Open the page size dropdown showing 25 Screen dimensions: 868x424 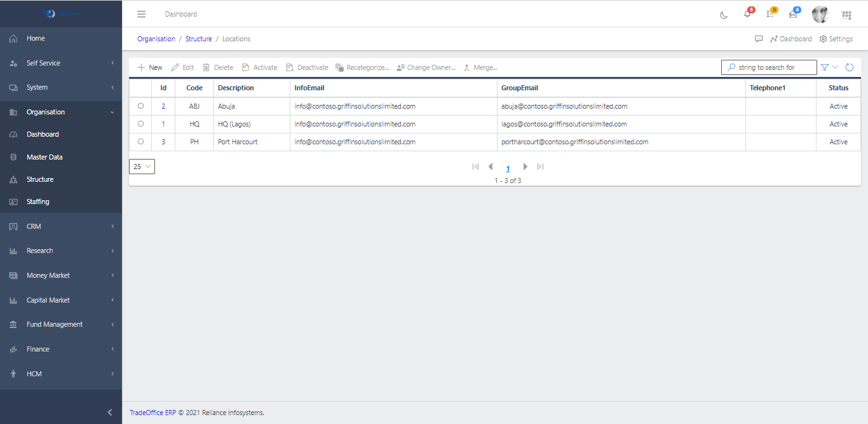pyautogui.click(x=142, y=167)
